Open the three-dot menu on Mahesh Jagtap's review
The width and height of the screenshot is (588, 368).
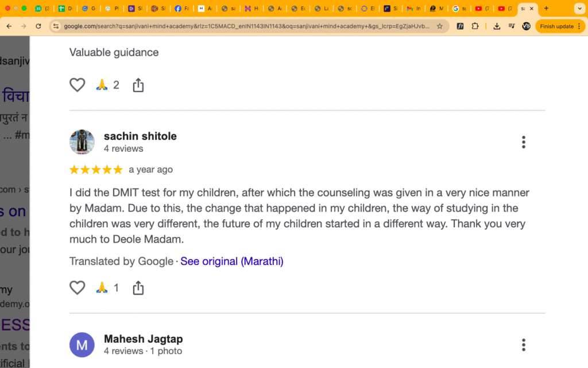click(x=523, y=344)
